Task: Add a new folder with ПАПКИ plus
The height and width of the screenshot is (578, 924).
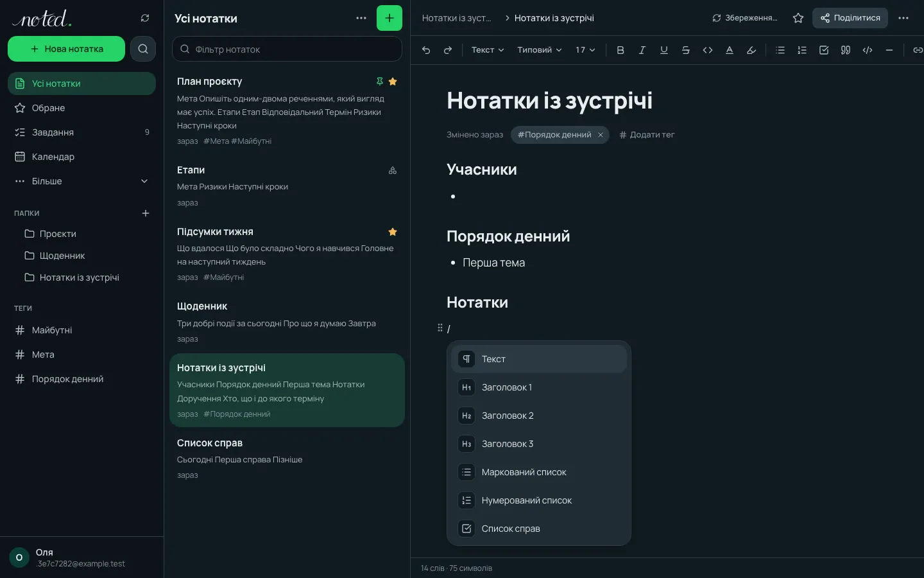Action: click(x=146, y=213)
